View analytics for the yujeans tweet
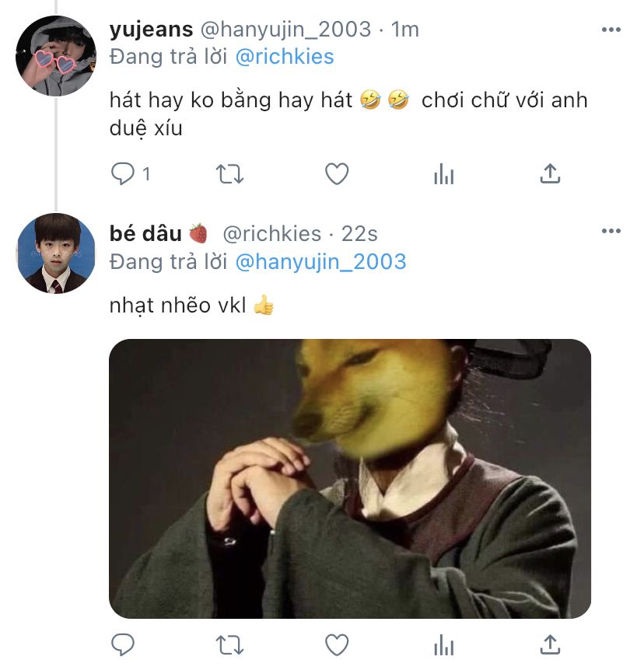 444,174
